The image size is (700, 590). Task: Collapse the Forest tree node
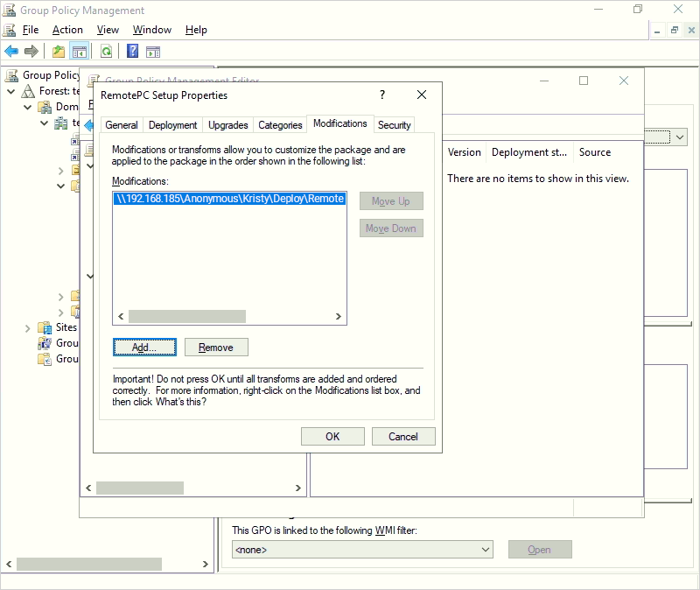click(x=10, y=91)
